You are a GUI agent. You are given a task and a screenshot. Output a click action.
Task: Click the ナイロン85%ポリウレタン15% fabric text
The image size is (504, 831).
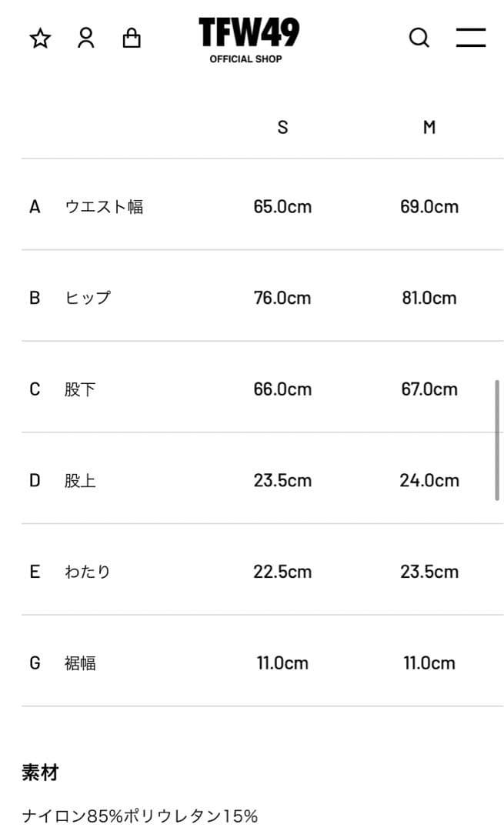click(141, 813)
